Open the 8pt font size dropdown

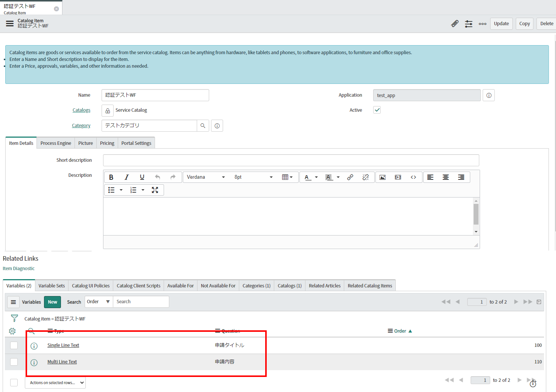click(253, 177)
